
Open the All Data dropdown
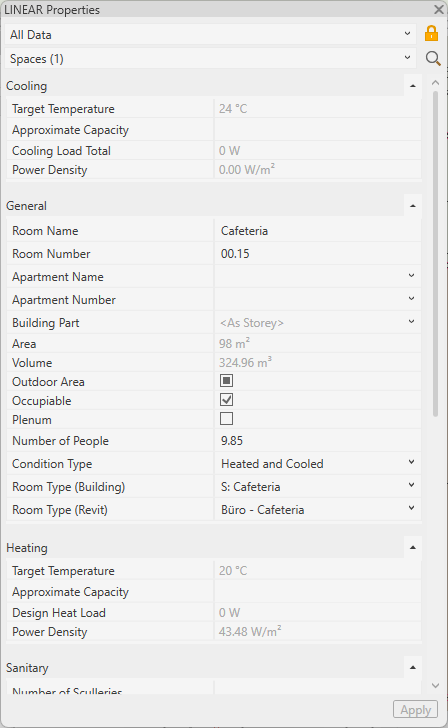click(210, 34)
